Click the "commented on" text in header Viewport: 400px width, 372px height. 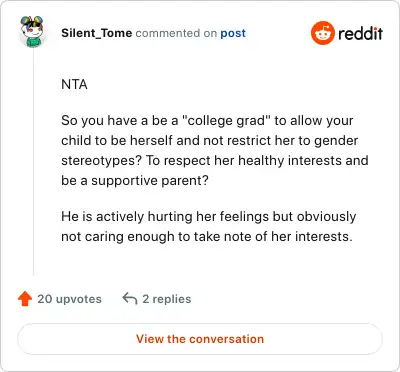click(176, 33)
